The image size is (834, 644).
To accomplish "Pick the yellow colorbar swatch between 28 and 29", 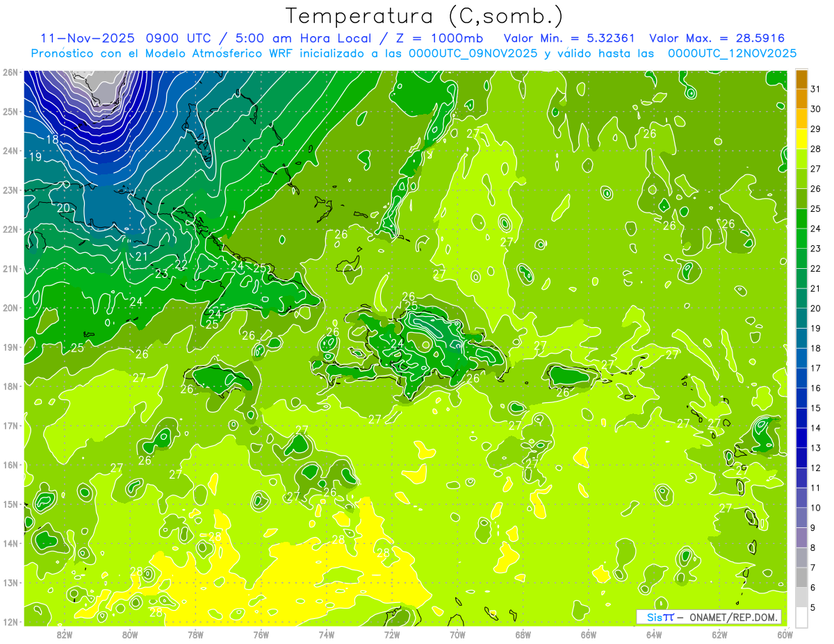I will (801, 139).
